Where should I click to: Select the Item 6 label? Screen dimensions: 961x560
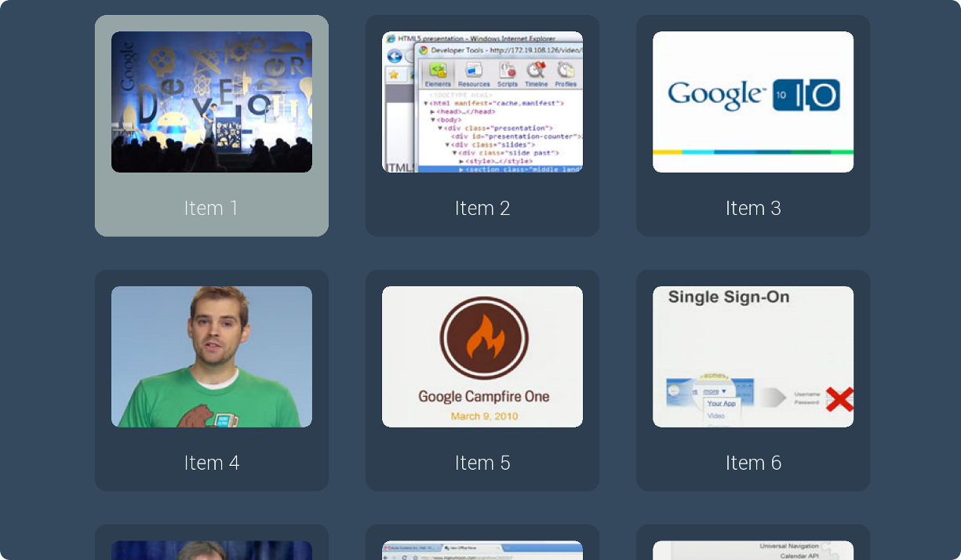point(753,463)
